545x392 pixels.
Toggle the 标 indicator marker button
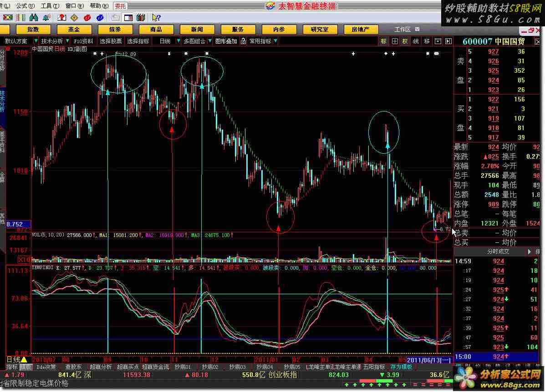click(x=383, y=41)
